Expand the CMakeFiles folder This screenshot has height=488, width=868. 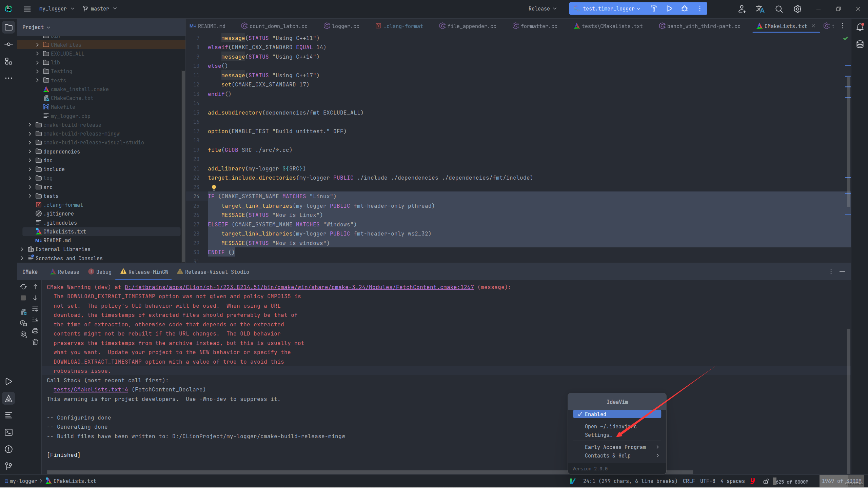[37, 45]
